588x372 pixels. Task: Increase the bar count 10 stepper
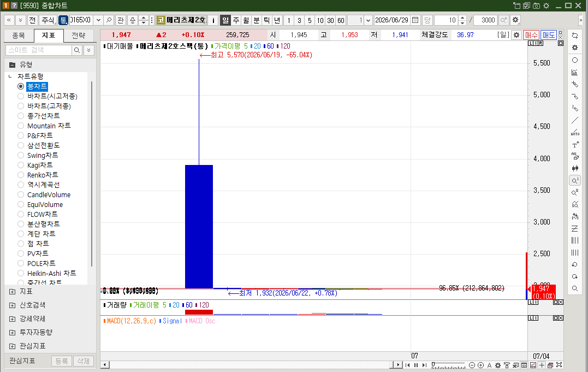pos(462,17)
